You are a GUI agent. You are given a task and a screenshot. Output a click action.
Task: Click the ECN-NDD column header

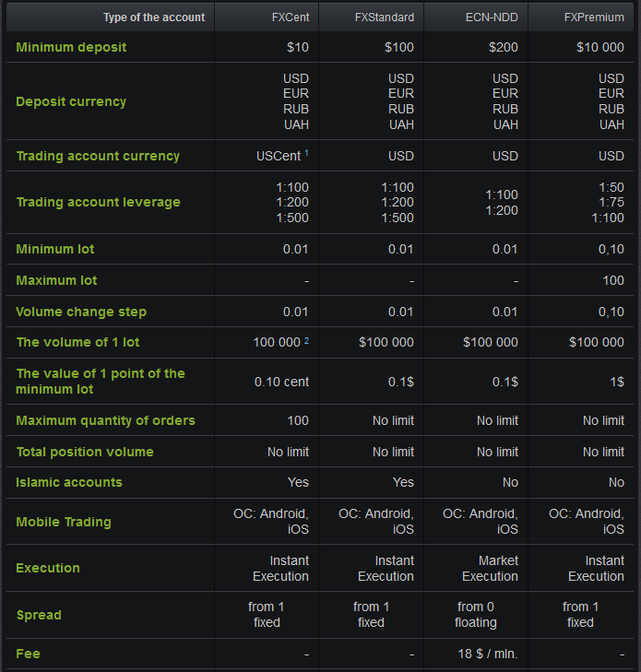coord(492,18)
